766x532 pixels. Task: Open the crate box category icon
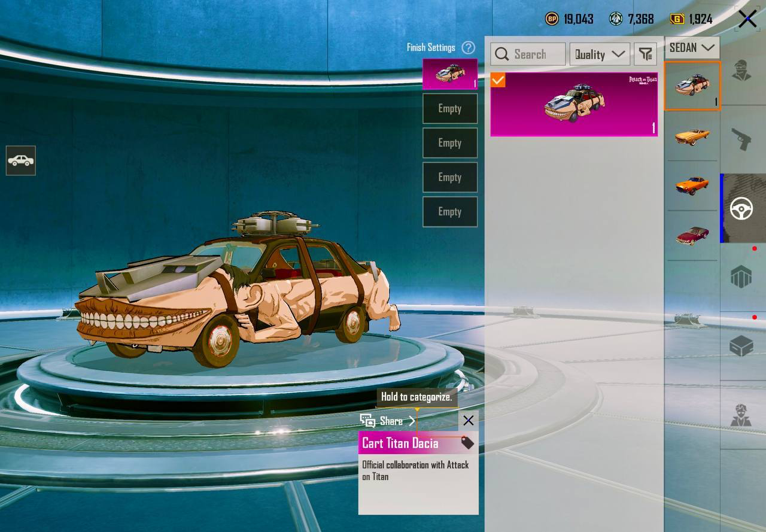(x=741, y=346)
